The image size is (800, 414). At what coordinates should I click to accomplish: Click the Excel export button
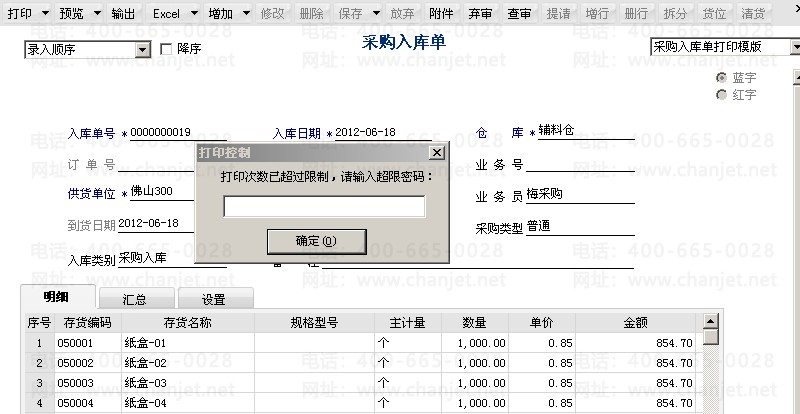(x=166, y=14)
